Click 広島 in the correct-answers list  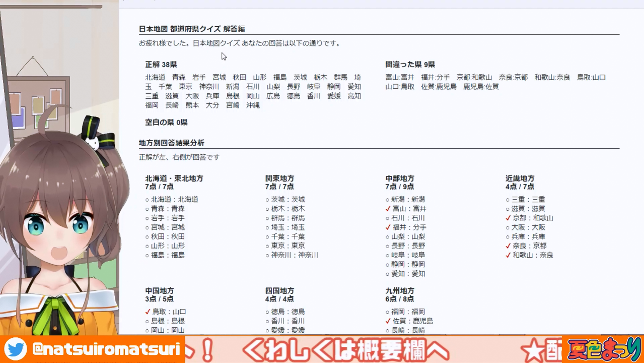pyautogui.click(x=273, y=96)
